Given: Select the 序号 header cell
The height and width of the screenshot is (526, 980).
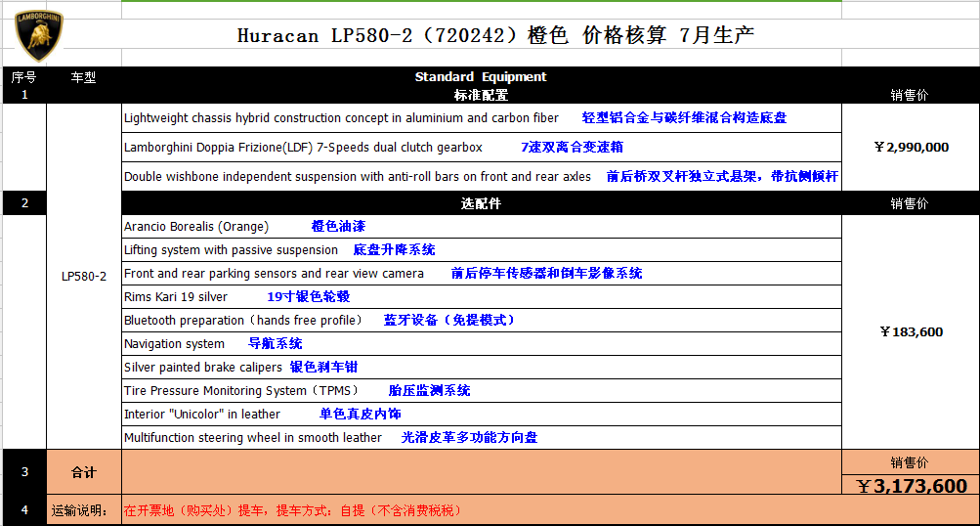Looking at the screenshot, I should click(23, 77).
